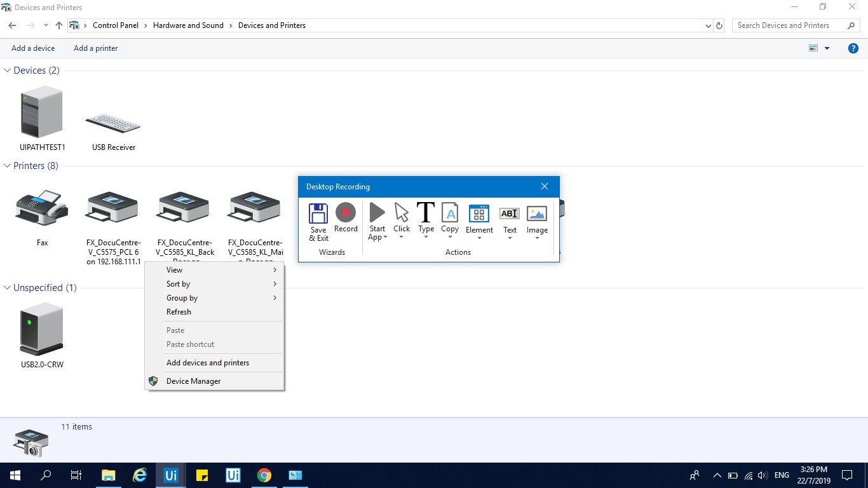
Task: Pick the Copy action icon
Action: tap(450, 213)
